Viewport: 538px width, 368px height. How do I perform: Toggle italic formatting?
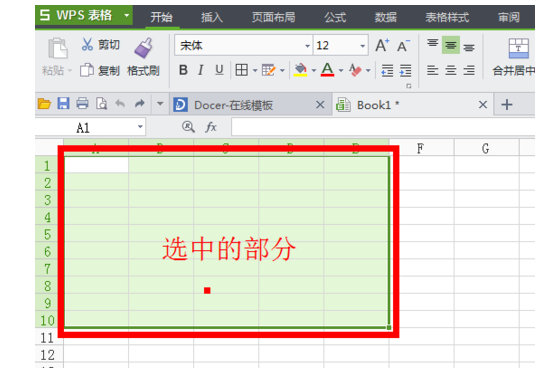pyautogui.click(x=201, y=70)
